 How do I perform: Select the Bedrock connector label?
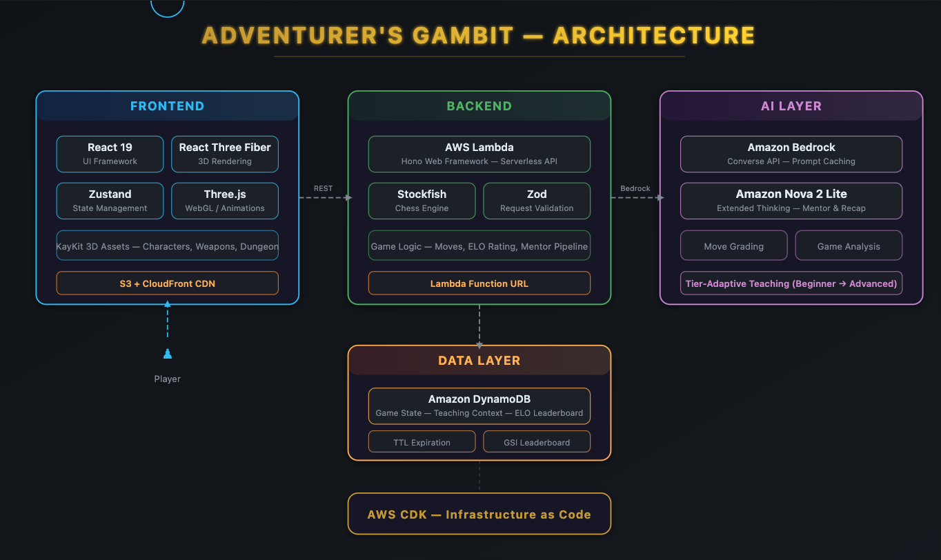(x=635, y=188)
